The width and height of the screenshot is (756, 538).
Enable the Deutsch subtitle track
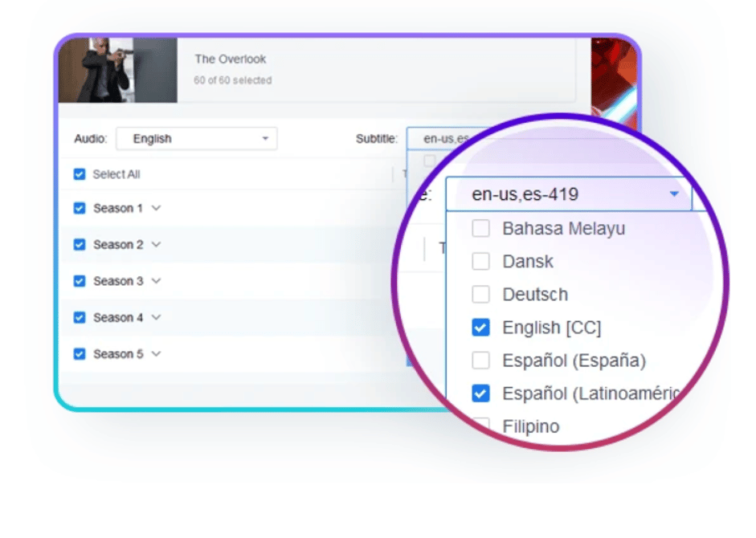[x=480, y=294]
